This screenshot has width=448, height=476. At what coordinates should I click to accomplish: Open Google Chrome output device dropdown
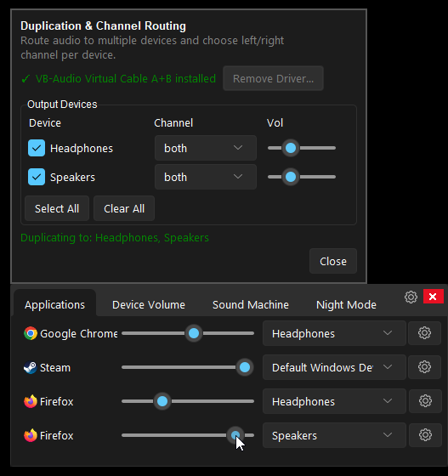point(334,333)
